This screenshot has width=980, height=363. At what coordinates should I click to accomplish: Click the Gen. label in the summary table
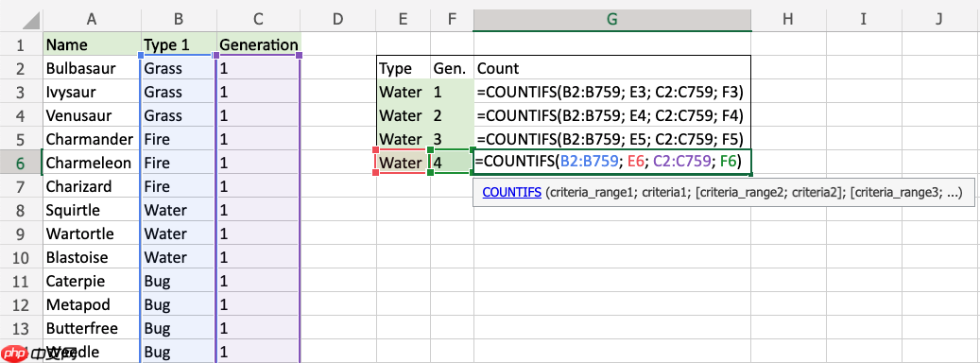pos(451,68)
